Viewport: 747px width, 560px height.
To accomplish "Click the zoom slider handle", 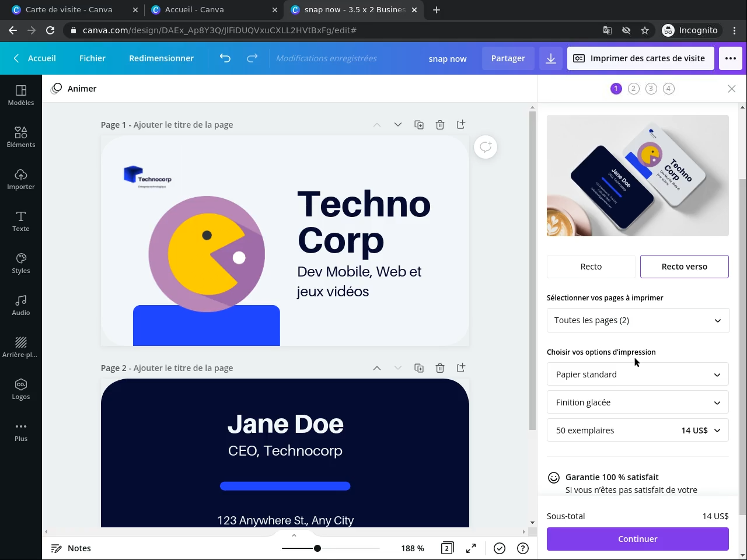I will (317, 548).
